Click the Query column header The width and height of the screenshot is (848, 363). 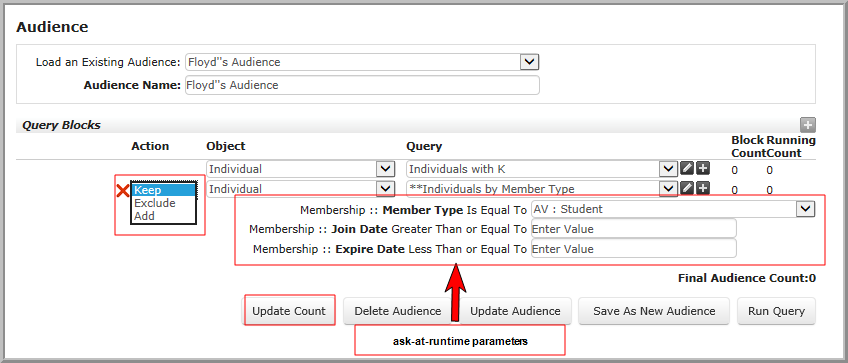424,146
